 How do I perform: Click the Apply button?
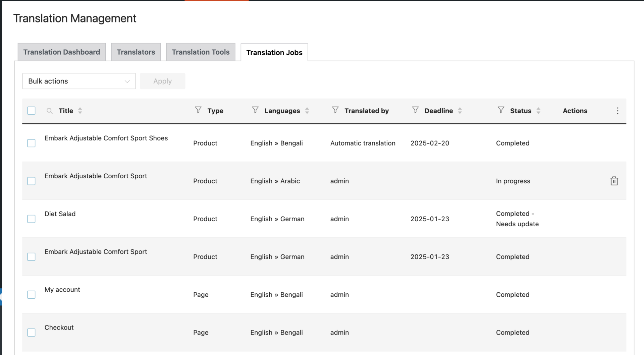[163, 81]
